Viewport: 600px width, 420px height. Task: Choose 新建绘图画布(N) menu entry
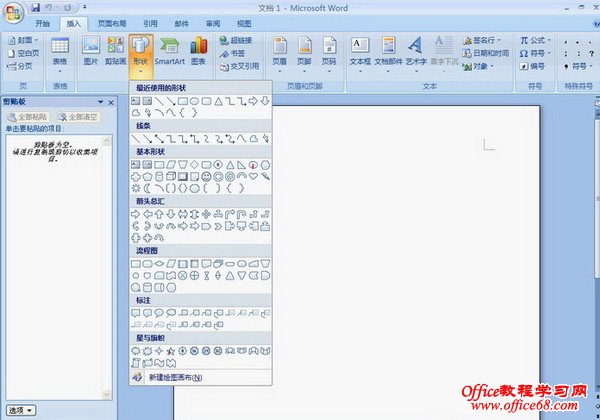coord(201,378)
